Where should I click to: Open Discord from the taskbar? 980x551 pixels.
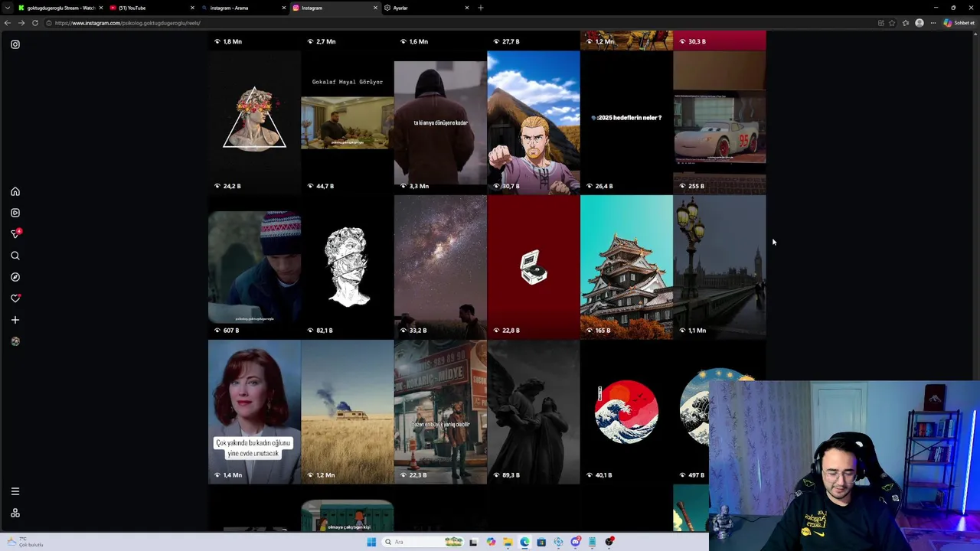[x=575, y=542]
